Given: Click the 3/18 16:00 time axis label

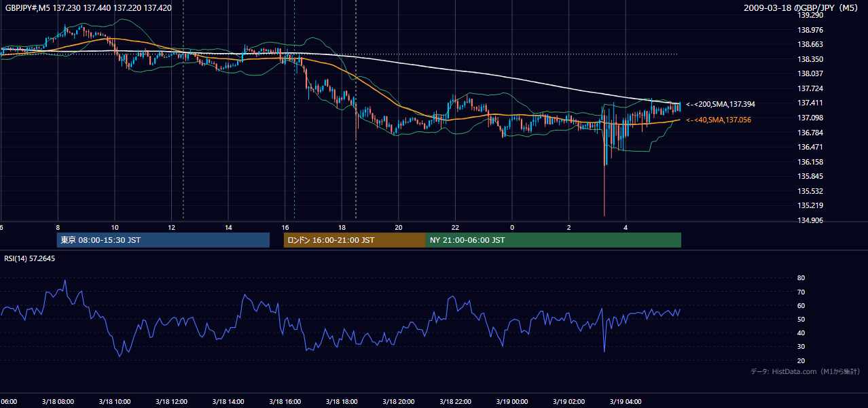Looking at the screenshot, I should tap(285, 402).
